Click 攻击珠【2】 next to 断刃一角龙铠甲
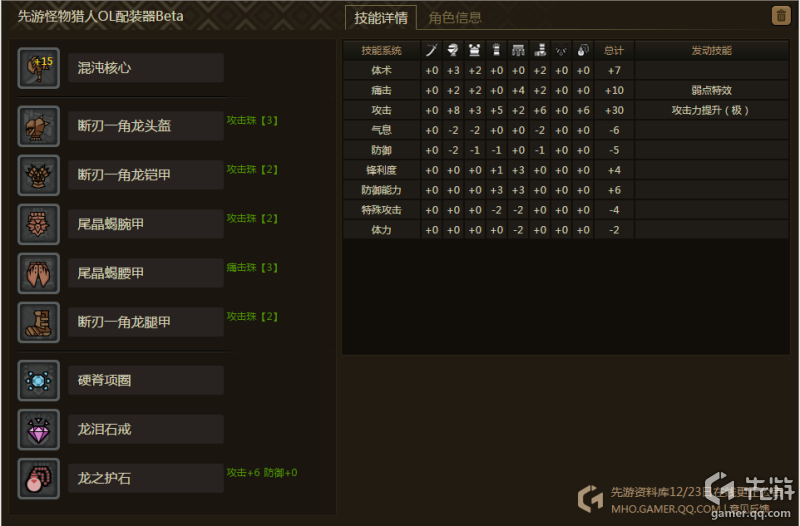 coord(252,169)
